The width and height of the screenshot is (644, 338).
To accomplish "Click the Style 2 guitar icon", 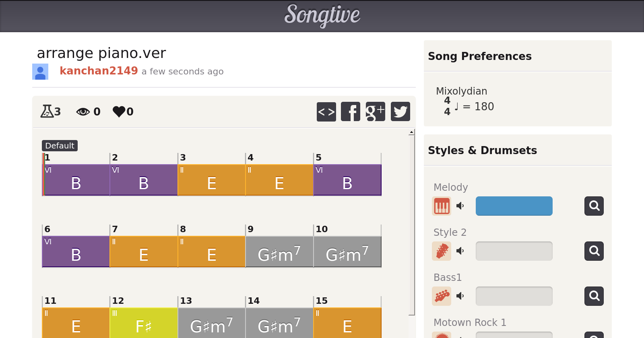I will click(x=442, y=251).
